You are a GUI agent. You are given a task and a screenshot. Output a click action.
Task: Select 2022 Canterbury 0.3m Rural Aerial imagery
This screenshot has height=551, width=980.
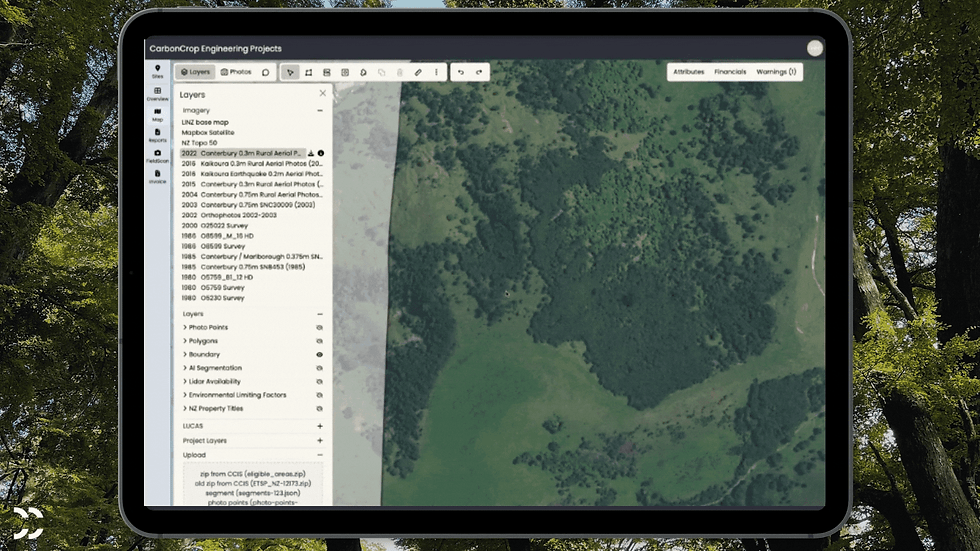(242, 153)
